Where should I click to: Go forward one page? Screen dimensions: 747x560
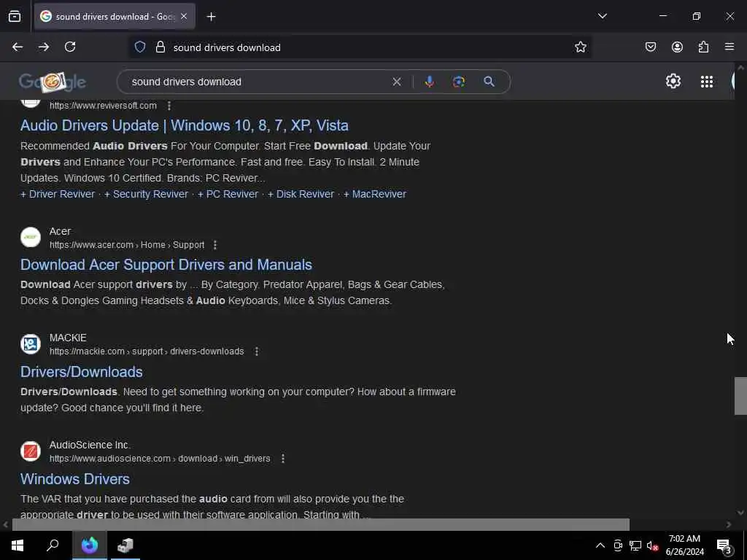44,47
